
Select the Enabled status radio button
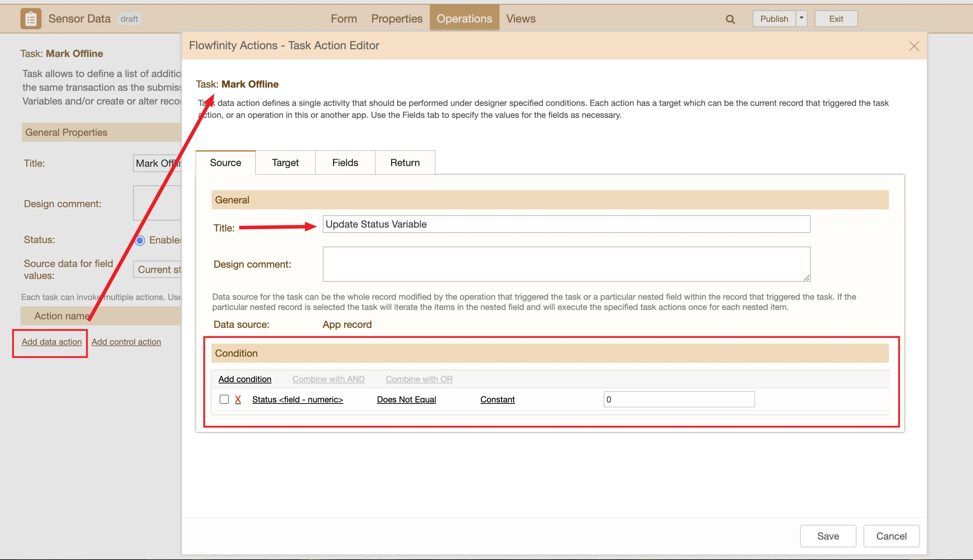click(140, 240)
